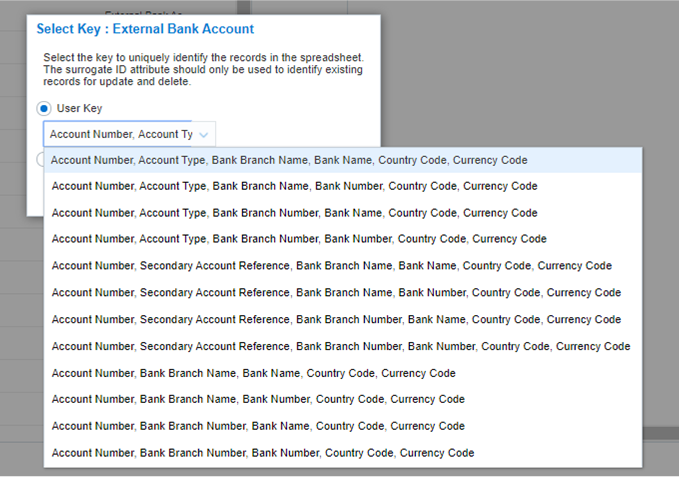Pick Account Type, Bank Branch Number, Bank Name key
Image resolution: width=680 pixels, height=477 pixels.
click(294, 213)
